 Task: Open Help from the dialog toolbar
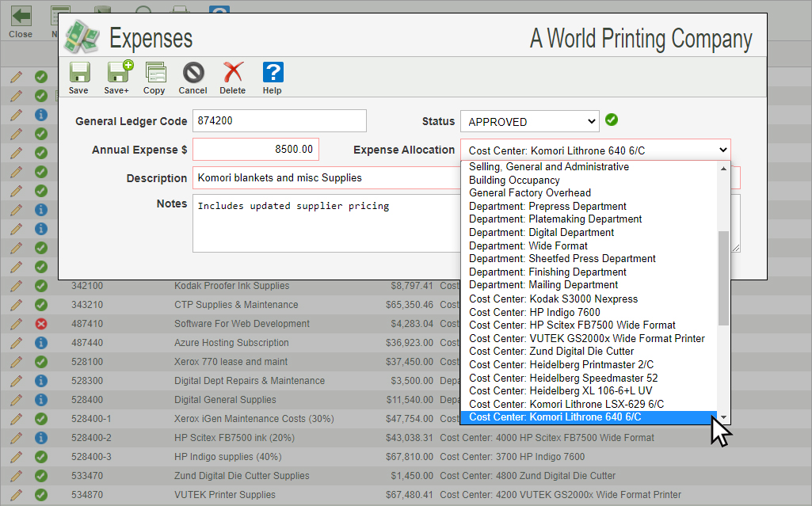coord(273,72)
